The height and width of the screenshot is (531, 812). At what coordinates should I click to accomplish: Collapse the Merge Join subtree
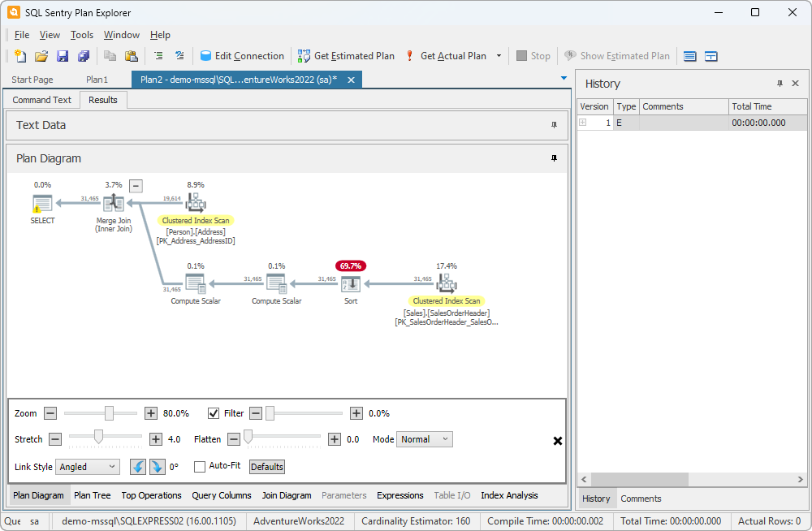(x=136, y=185)
